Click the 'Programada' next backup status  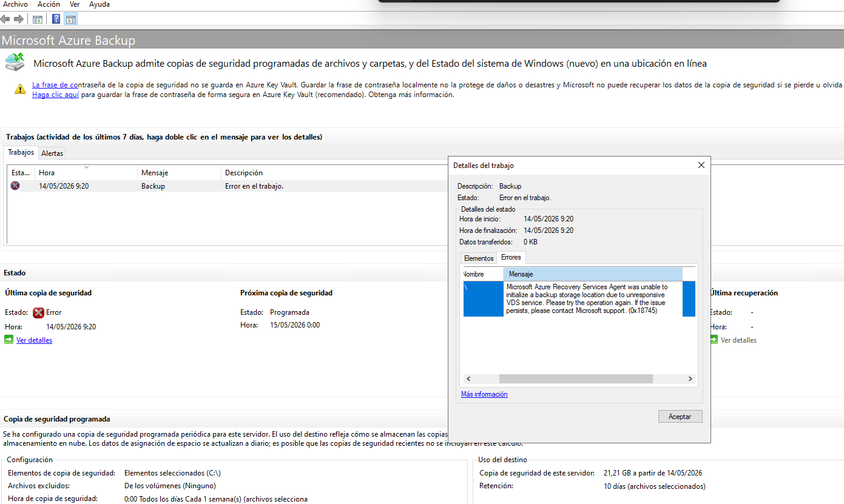tap(289, 312)
